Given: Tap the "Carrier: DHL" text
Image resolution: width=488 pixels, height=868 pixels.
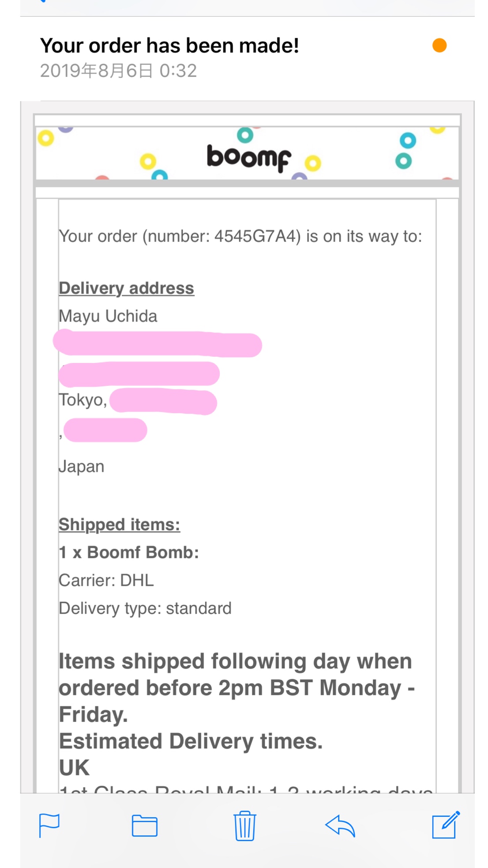Looking at the screenshot, I should point(106,580).
